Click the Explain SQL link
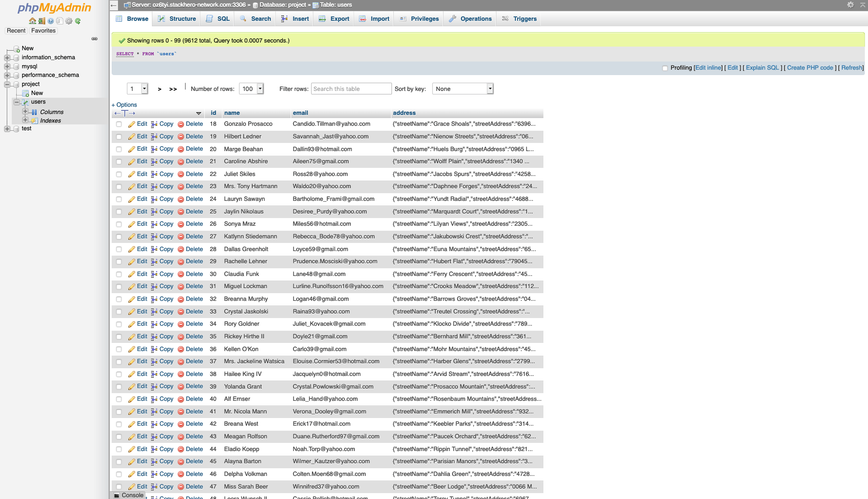The image size is (868, 499). (x=762, y=67)
